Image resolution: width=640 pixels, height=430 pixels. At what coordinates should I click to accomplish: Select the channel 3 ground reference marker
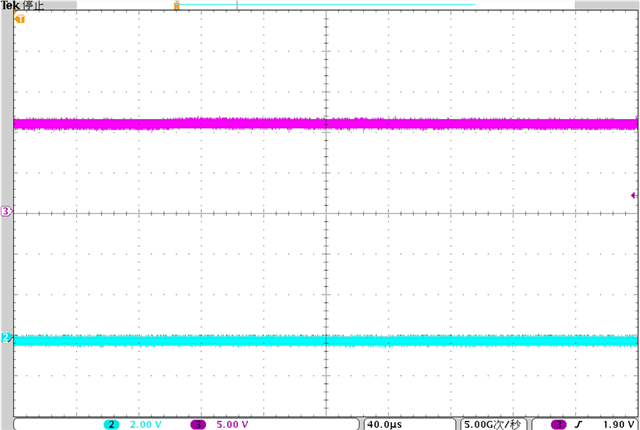(x=6, y=211)
